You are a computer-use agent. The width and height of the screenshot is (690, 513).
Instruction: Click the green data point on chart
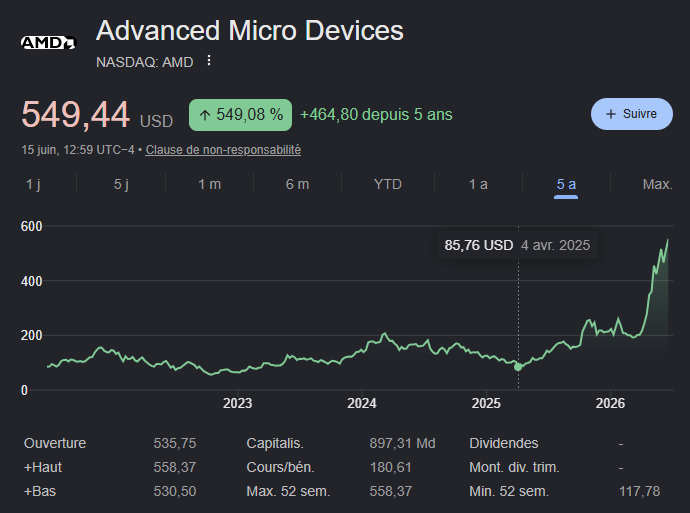[518, 367]
